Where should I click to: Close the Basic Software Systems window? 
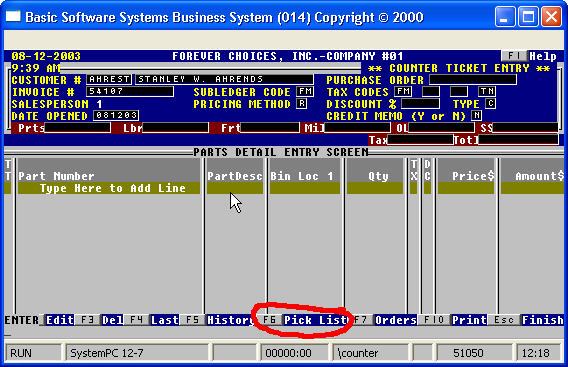pos(551,17)
